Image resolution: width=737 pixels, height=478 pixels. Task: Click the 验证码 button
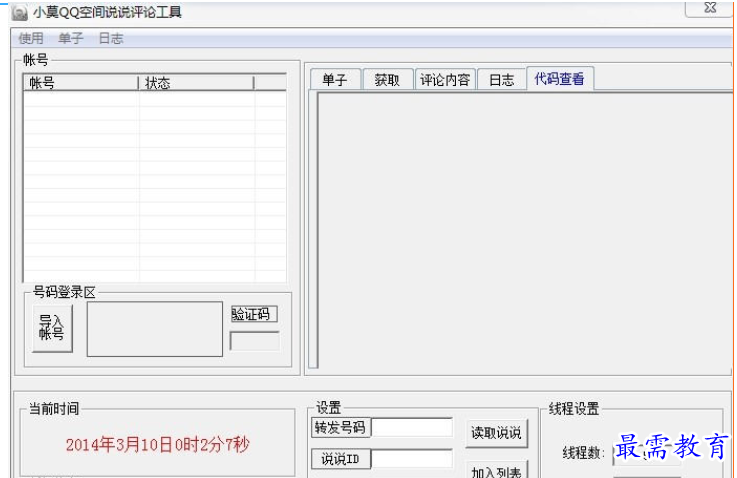254,313
